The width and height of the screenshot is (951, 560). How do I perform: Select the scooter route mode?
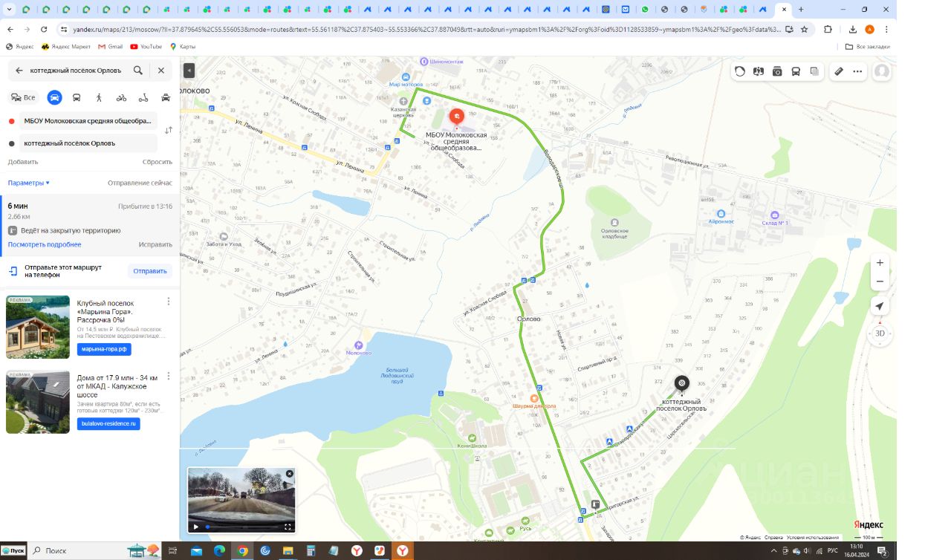click(x=143, y=97)
